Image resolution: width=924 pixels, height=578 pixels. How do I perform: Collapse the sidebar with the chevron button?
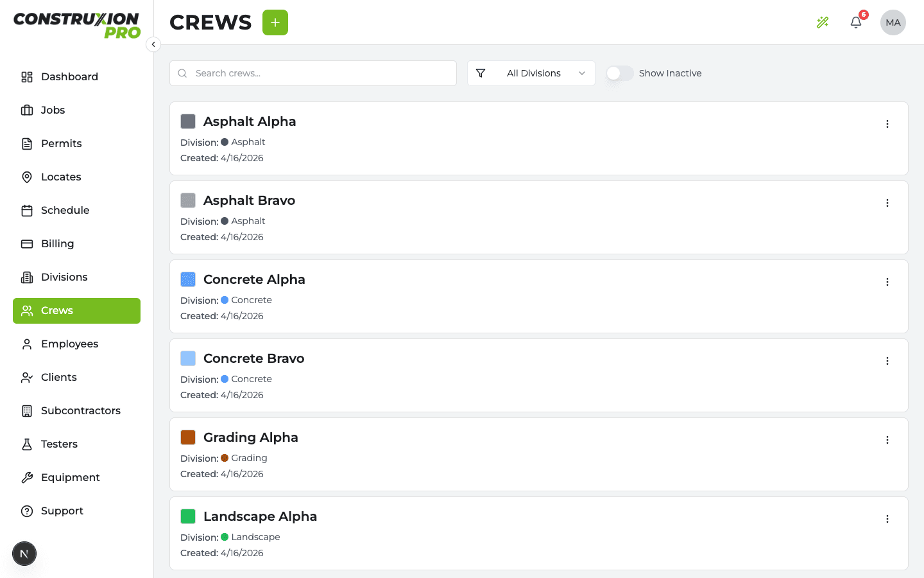coord(153,44)
